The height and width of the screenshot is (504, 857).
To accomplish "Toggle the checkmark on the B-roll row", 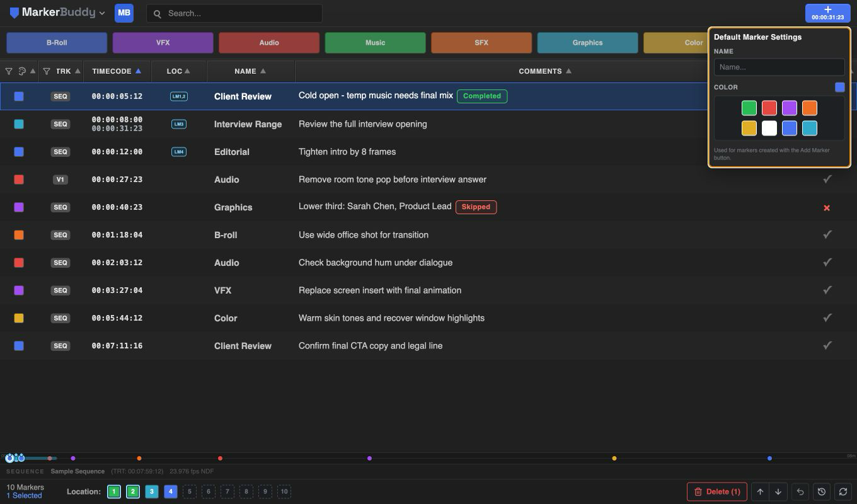I will click(x=827, y=234).
